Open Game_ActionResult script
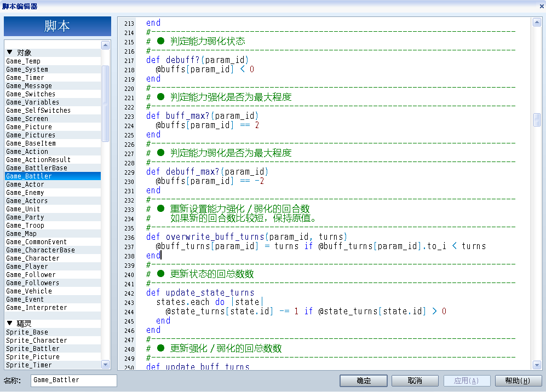The width and height of the screenshot is (546, 392). tap(53, 159)
